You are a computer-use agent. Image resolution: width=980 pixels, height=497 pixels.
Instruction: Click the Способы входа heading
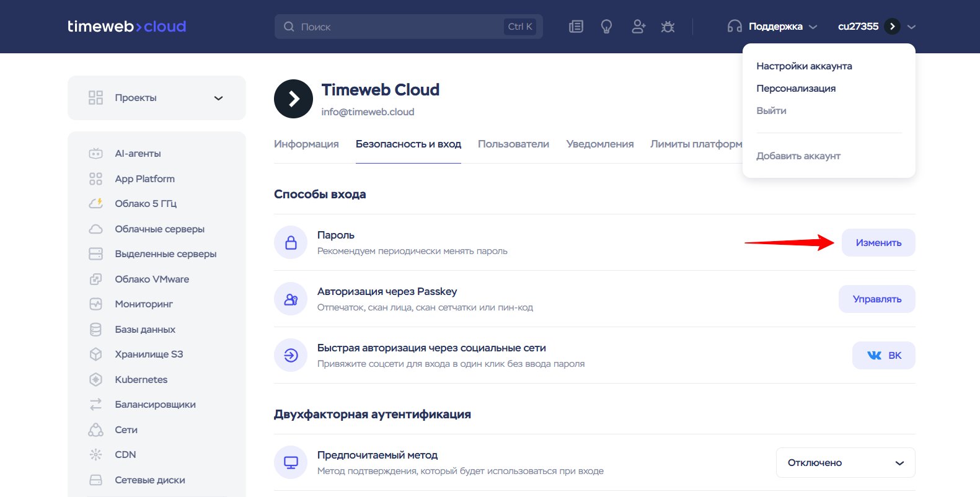320,194
